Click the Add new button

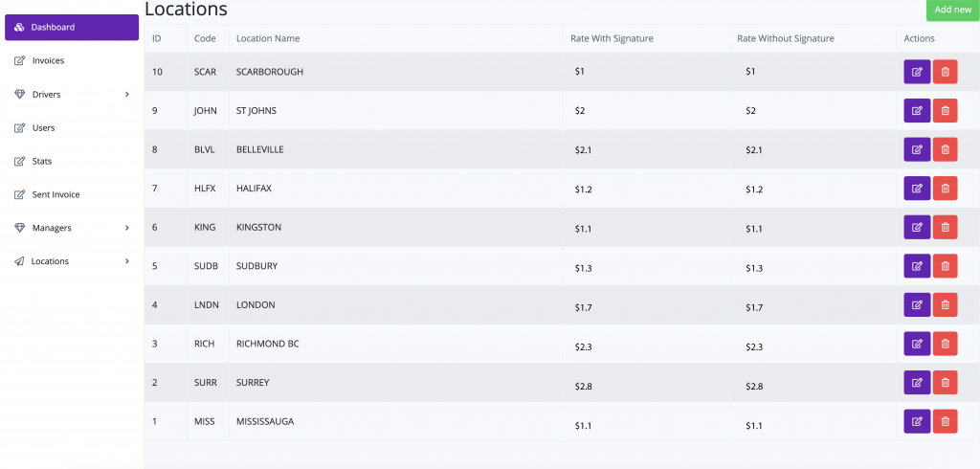(952, 10)
